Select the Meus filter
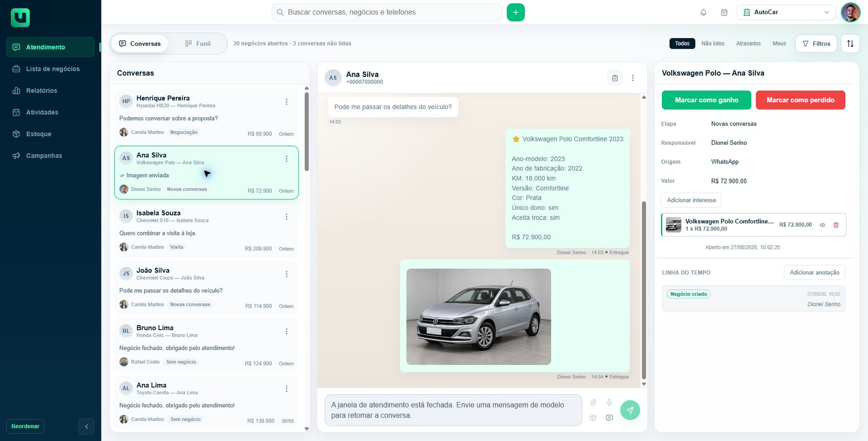The image size is (868, 441). tap(779, 43)
